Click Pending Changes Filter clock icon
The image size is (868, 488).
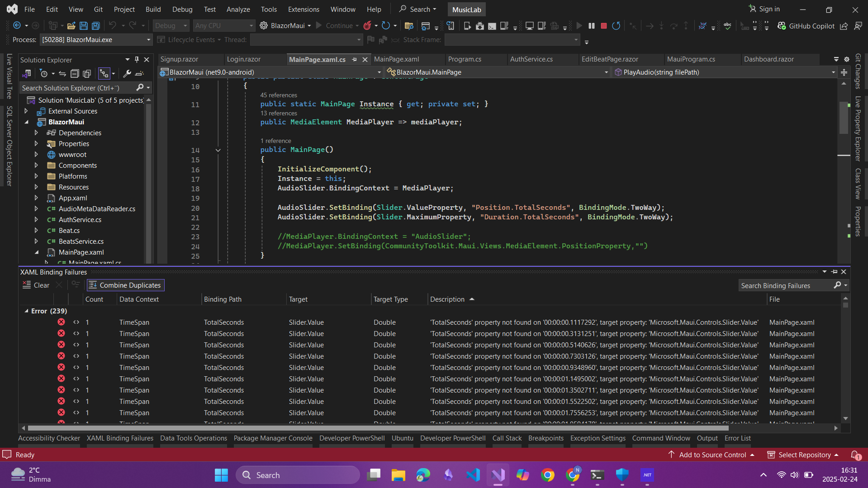tap(43, 73)
